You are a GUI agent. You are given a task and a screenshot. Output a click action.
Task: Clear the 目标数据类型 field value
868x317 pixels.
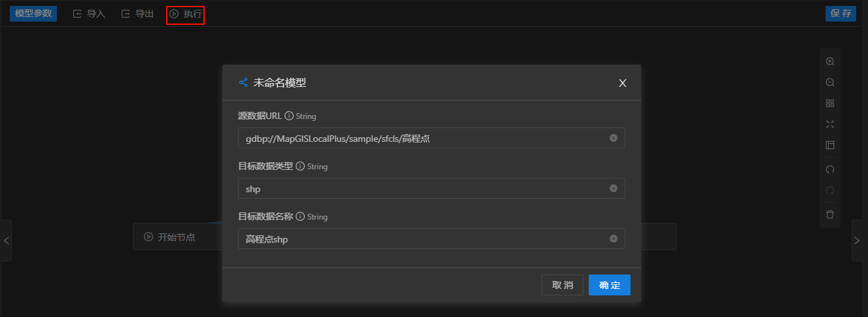pyautogui.click(x=614, y=188)
